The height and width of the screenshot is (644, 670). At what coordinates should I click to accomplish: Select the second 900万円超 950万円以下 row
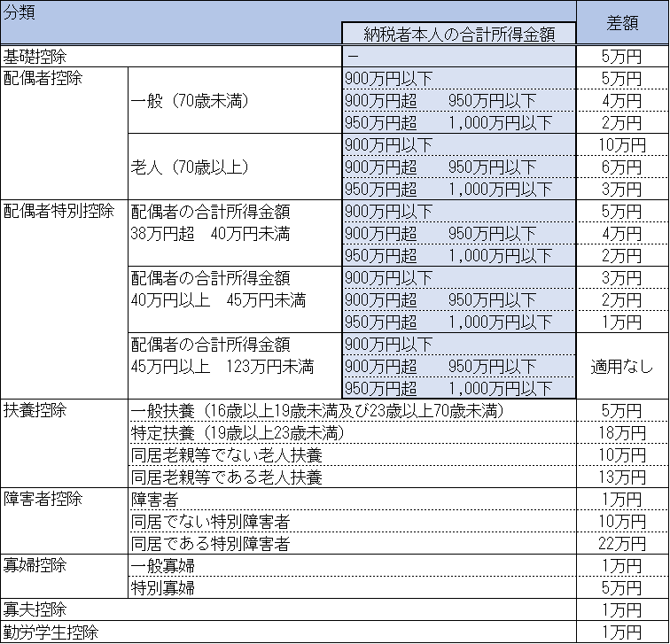pos(458,167)
